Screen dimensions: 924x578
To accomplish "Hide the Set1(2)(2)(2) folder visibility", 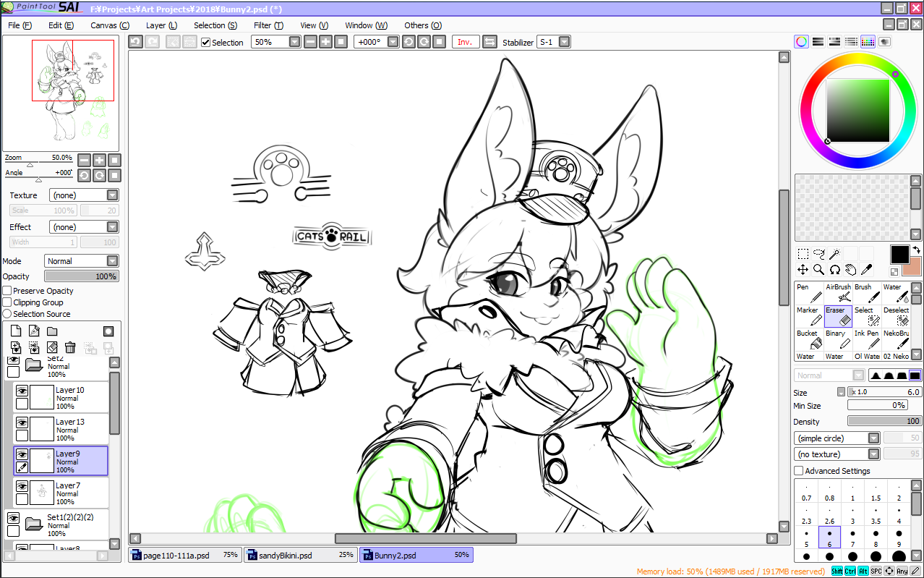I will pos(13,518).
